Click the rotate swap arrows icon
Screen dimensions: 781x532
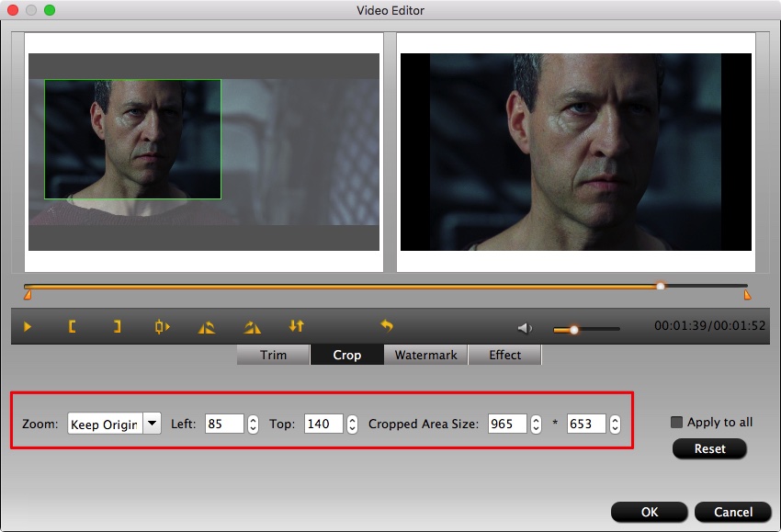coord(296,326)
